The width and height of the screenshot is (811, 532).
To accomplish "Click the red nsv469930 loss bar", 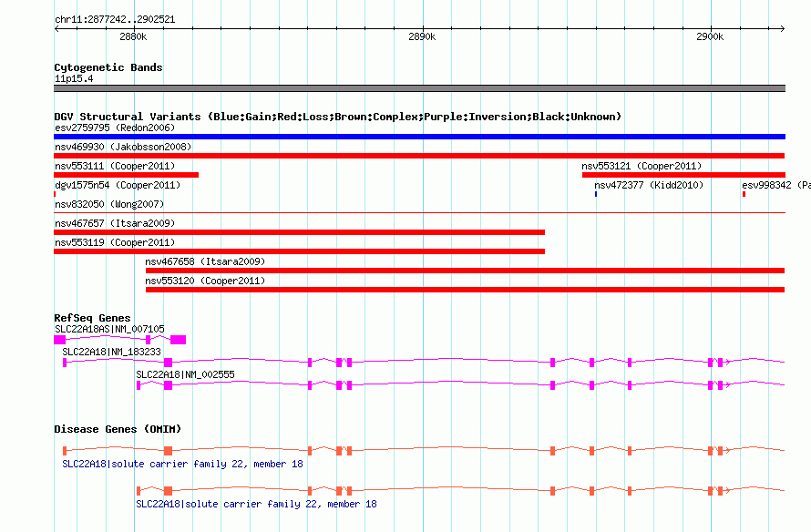I will pos(419,156).
